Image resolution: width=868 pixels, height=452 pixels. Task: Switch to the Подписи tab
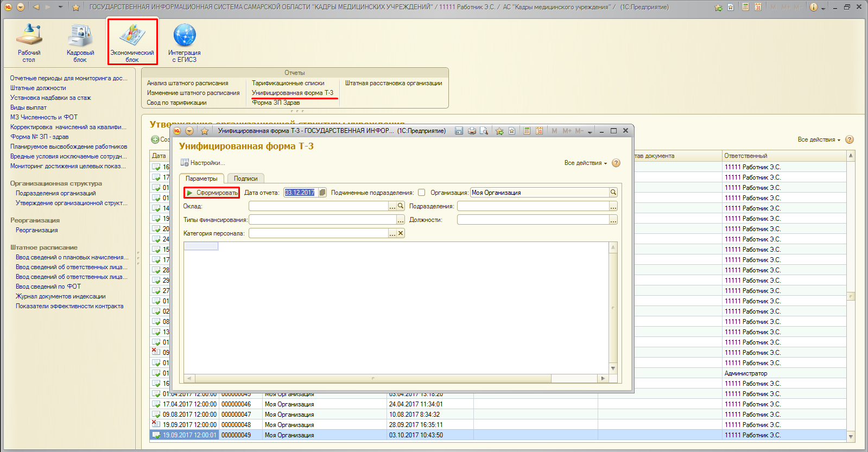pos(245,179)
